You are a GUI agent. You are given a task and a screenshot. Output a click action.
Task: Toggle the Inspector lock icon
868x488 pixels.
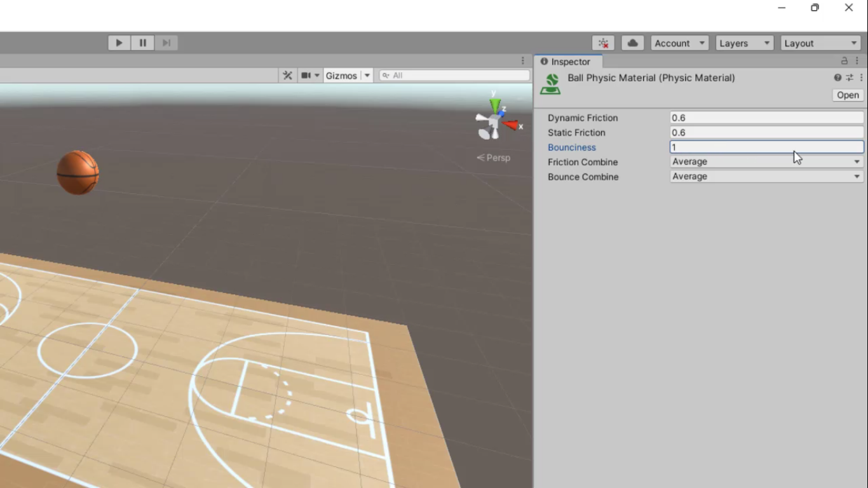click(x=844, y=61)
